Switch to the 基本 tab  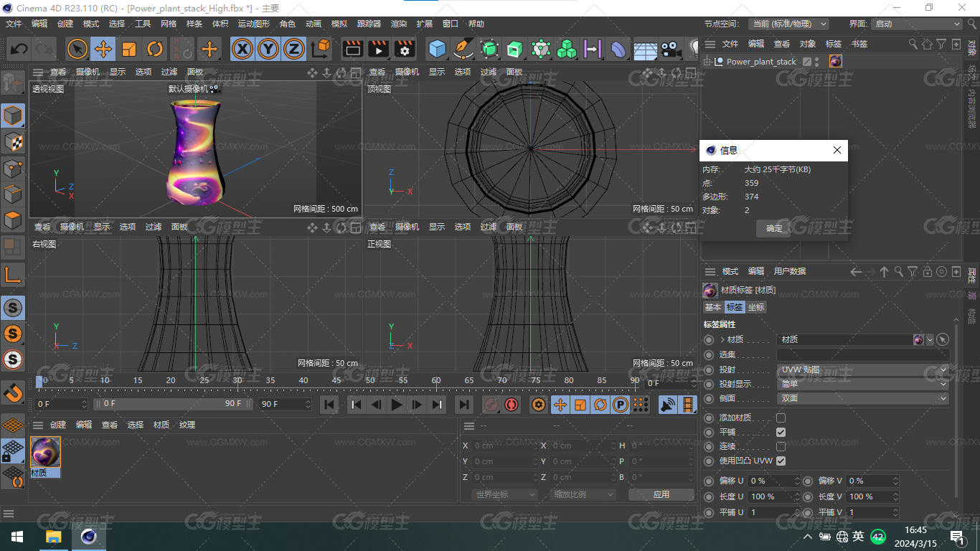tap(713, 307)
